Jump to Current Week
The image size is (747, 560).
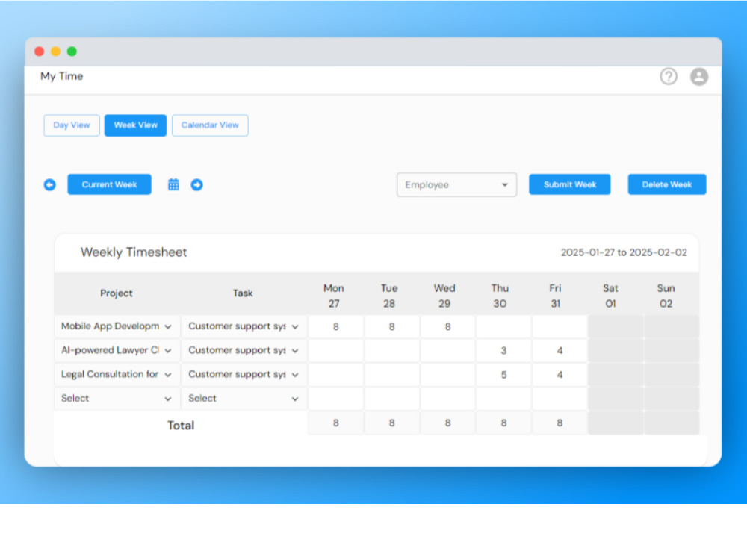(110, 184)
